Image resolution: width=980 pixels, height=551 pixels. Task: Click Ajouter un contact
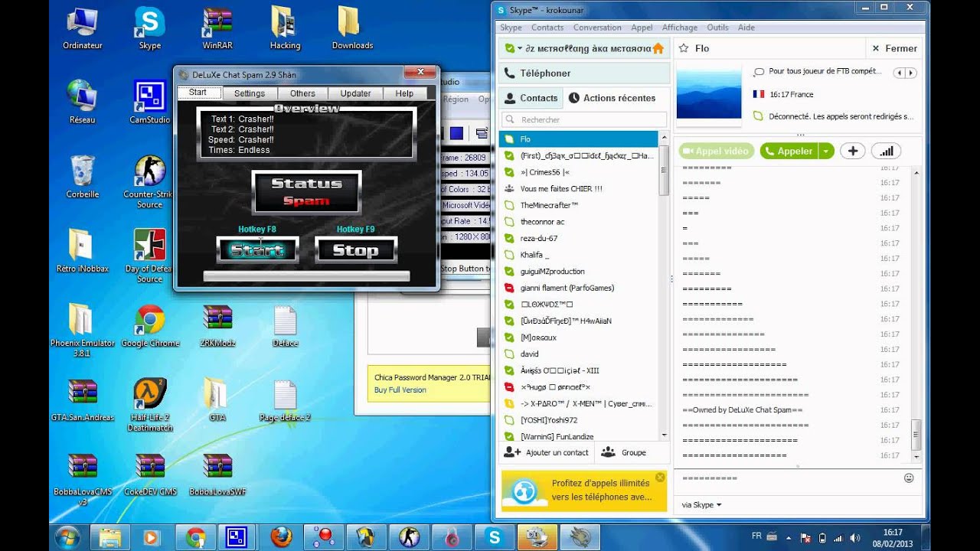(547, 452)
